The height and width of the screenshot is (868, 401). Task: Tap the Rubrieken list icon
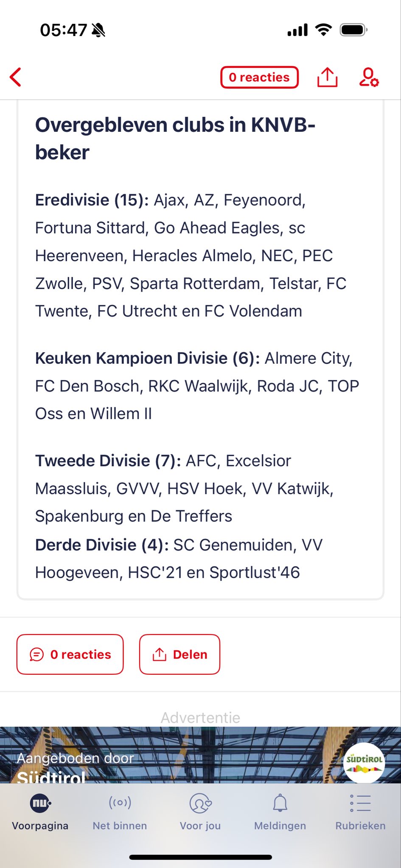click(x=360, y=803)
